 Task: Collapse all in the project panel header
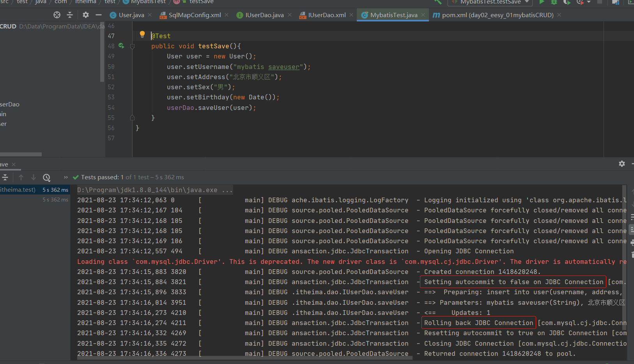70,15
